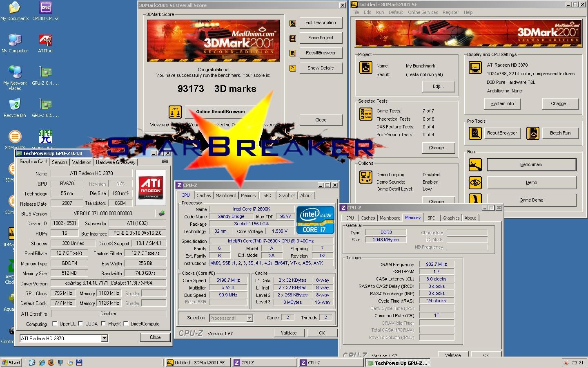Click the ResultBrowser magnifier icon in Pro Tools
Screen dimensions: 588x368
pos(475,133)
